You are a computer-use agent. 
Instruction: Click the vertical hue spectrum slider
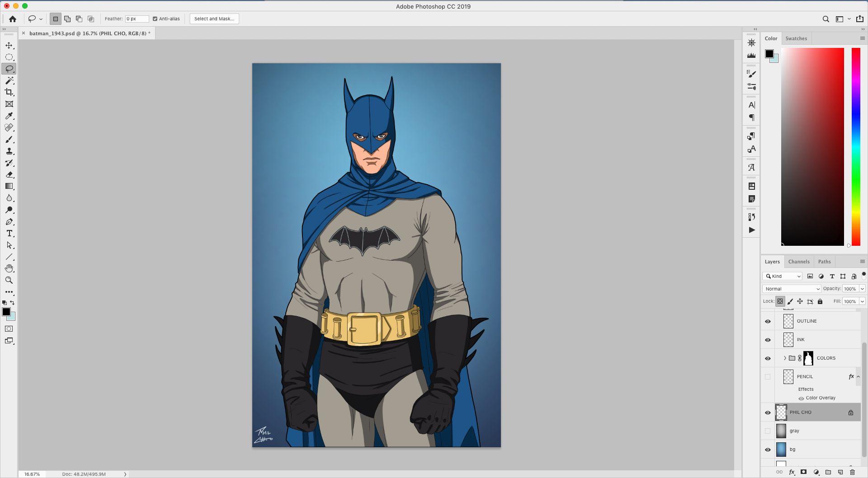coord(856,147)
